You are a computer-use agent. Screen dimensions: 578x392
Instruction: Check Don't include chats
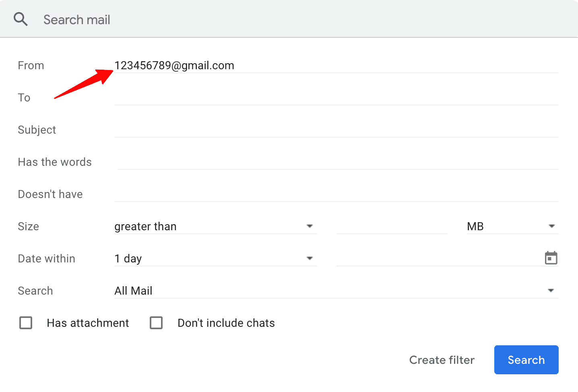156,323
